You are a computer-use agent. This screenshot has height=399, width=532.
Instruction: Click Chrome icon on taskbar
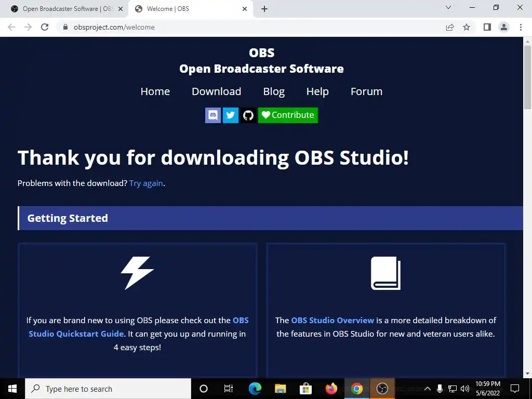click(x=356, y=389)
